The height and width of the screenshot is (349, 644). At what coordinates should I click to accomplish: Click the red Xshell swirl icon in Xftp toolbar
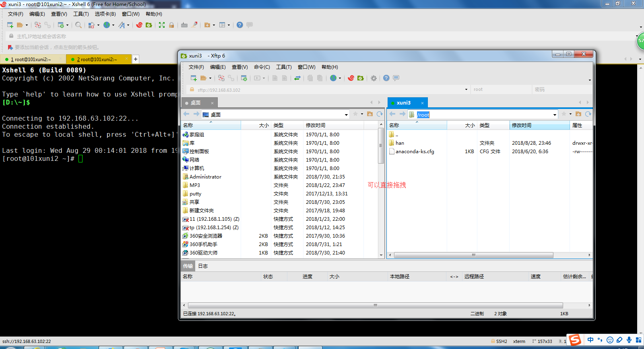click(351, 78)
